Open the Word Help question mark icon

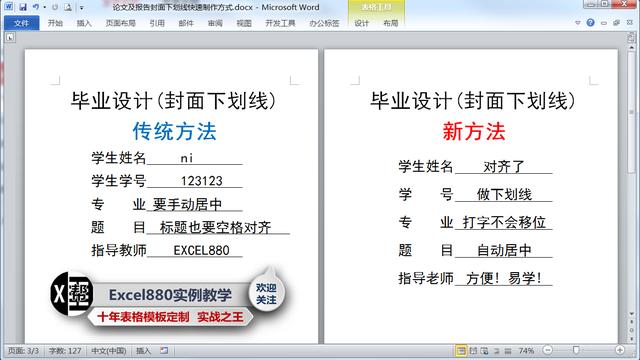pyautogui.click(x=590, y=22)
